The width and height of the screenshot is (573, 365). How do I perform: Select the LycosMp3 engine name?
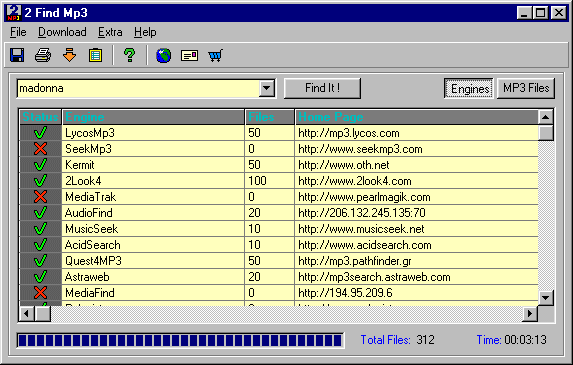(90, 133)
